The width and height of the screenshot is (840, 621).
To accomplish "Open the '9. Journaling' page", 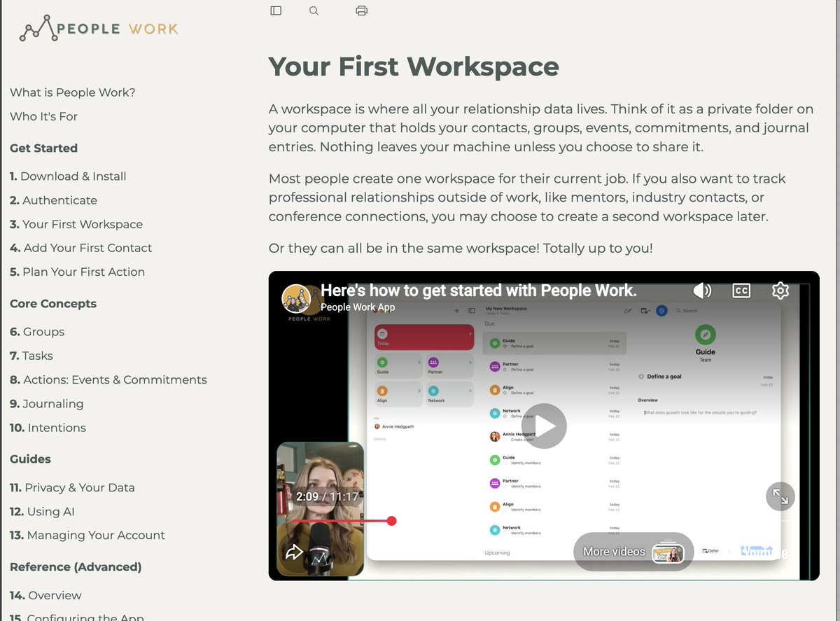I will (x=46, y=404).
